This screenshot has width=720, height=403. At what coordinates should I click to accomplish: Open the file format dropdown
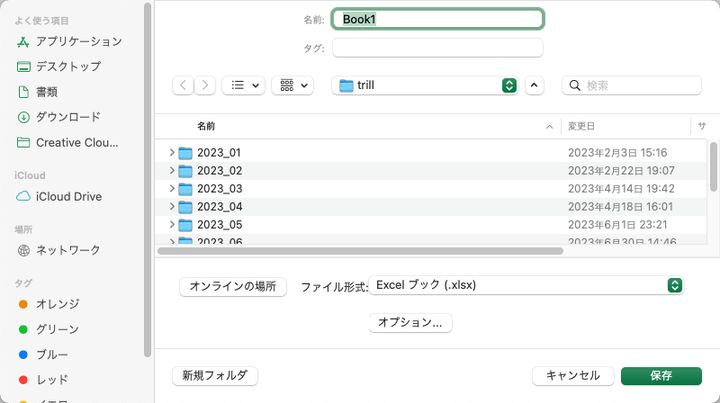click(x=526, y=286)
